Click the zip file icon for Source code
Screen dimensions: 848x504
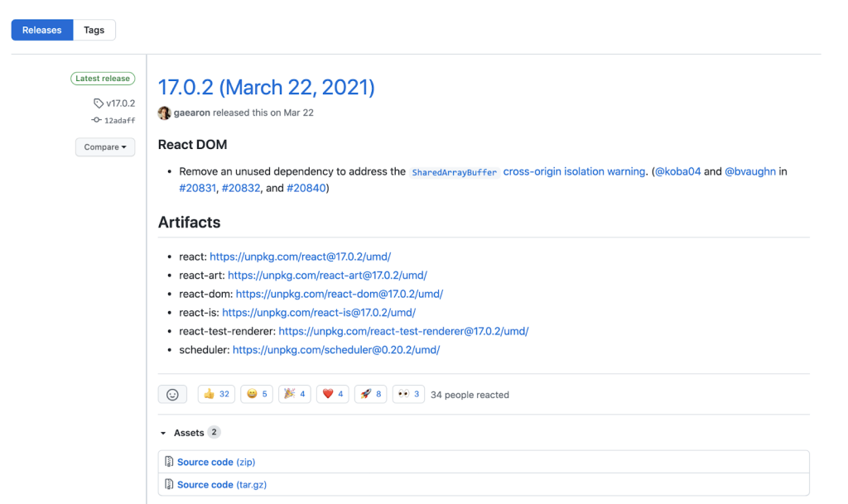(169, 462)
